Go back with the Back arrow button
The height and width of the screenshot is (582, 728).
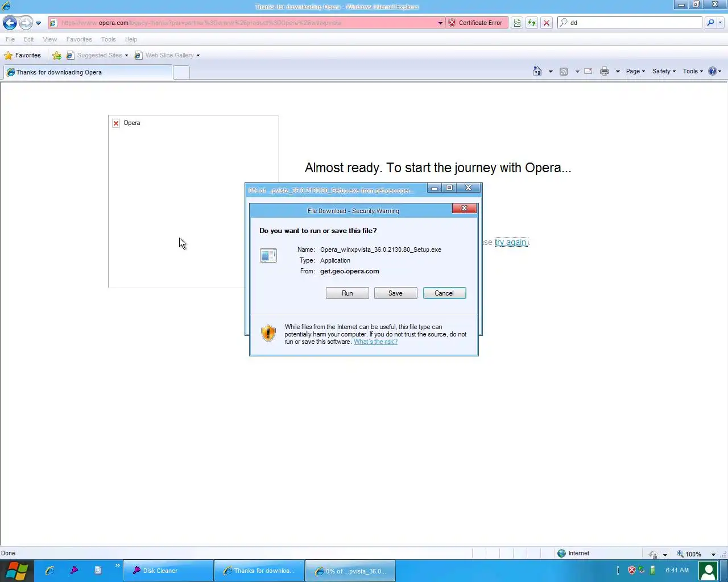10,23
